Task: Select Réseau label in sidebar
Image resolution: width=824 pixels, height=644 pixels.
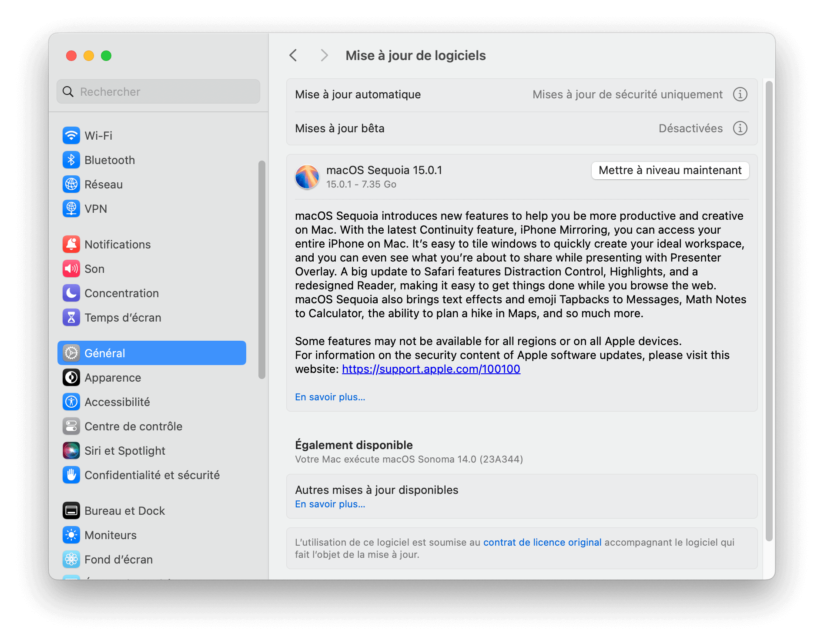Action: coord(104,184)
